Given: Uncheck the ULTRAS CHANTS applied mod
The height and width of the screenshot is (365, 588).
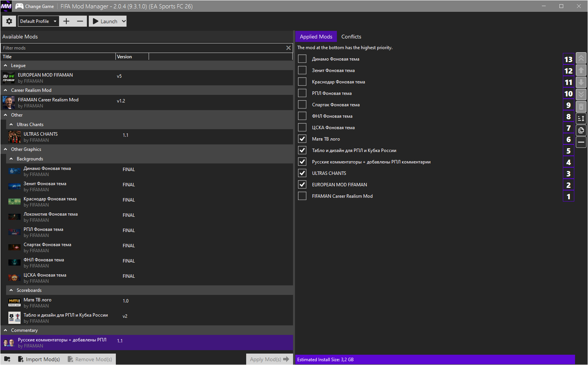Looking at the screenshot, I should pos(302,173).
